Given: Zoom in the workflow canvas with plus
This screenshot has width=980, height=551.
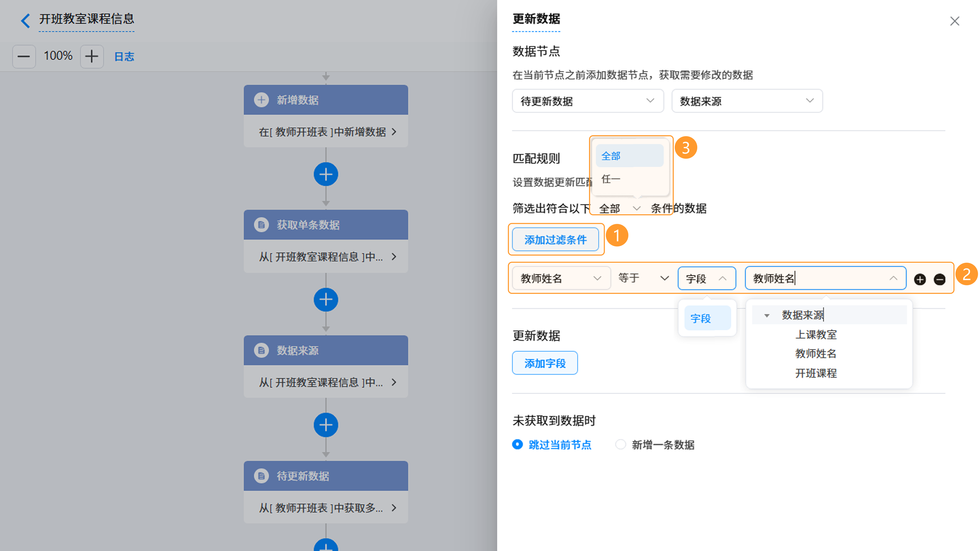Looking at the screenshot, I should (92, 57).
